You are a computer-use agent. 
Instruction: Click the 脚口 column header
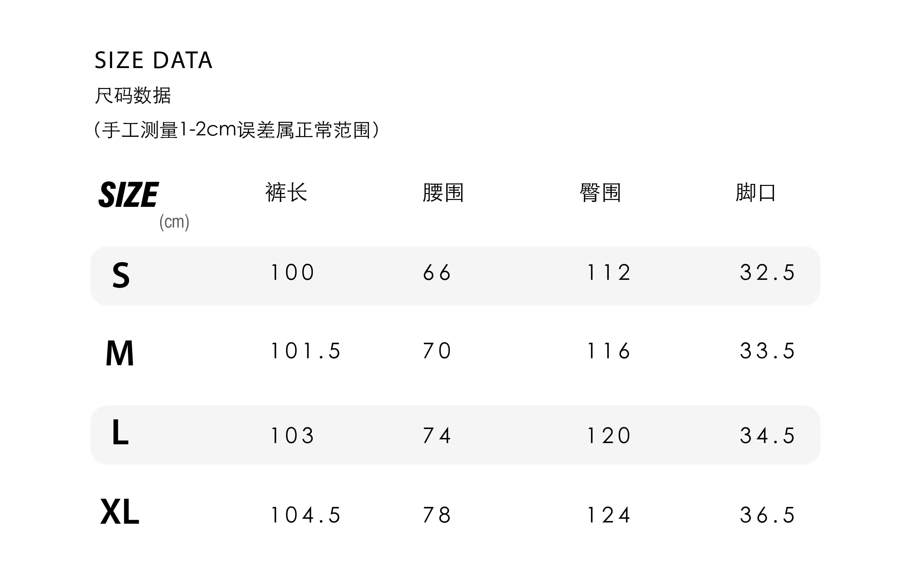coord(756,193)
